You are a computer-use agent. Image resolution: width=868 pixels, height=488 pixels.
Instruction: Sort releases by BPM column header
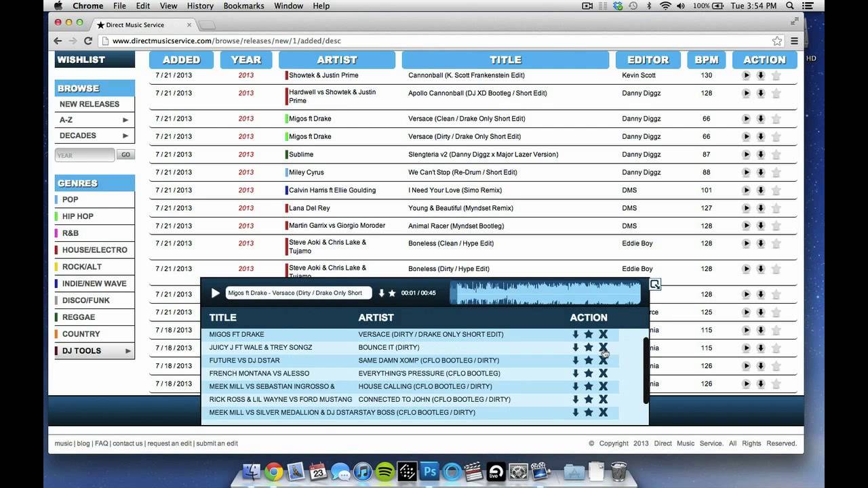pyautogui.click(x=707, y=60)
